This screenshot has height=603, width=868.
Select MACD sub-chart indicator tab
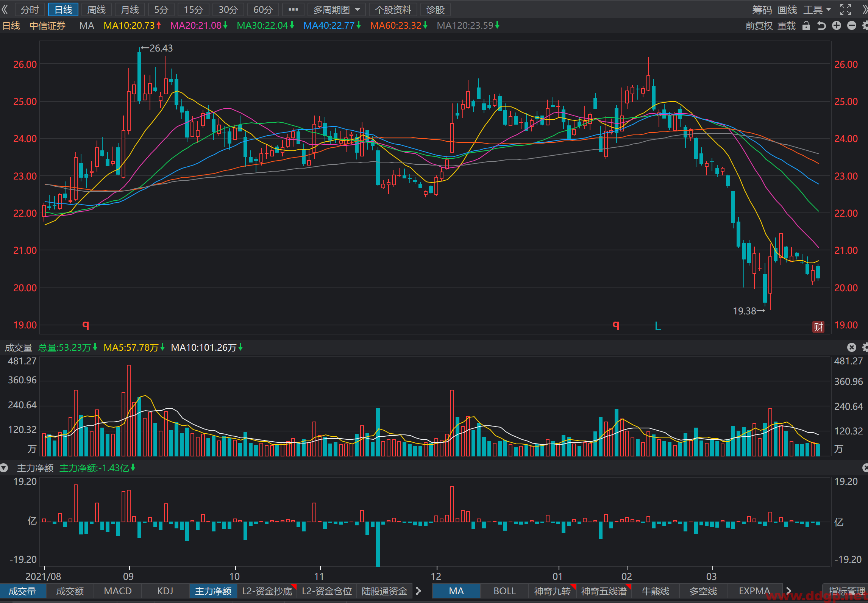pyautogui.click(x=118, y=591)
